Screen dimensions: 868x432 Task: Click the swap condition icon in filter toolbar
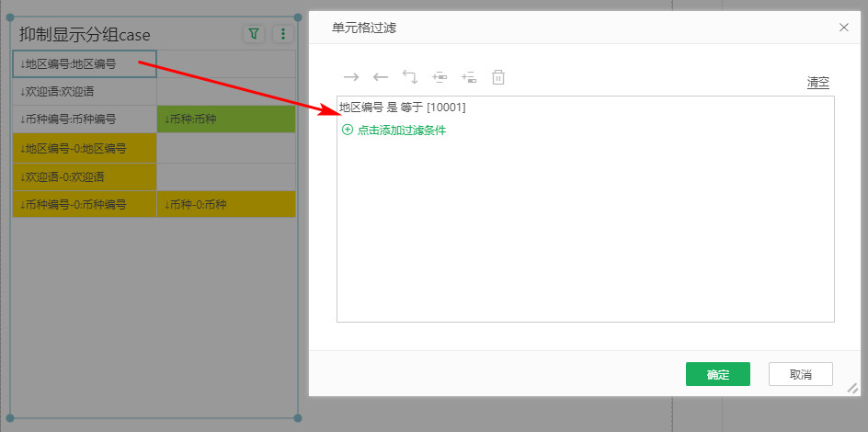[x=410, y=77]
